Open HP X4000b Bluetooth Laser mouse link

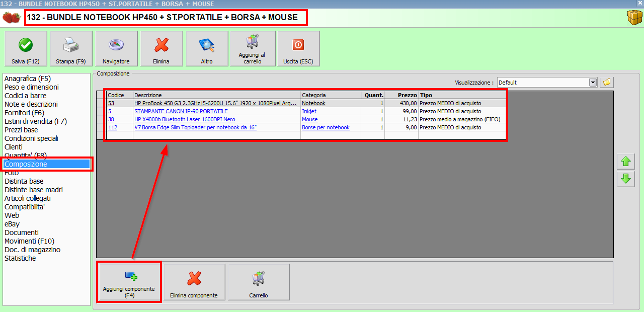[185, 119]
